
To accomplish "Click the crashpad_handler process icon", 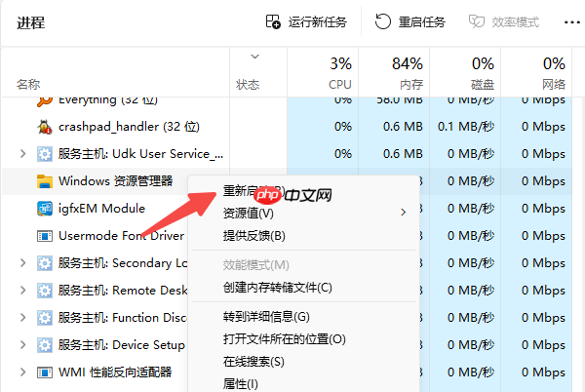I will click(x=44, y=126).
